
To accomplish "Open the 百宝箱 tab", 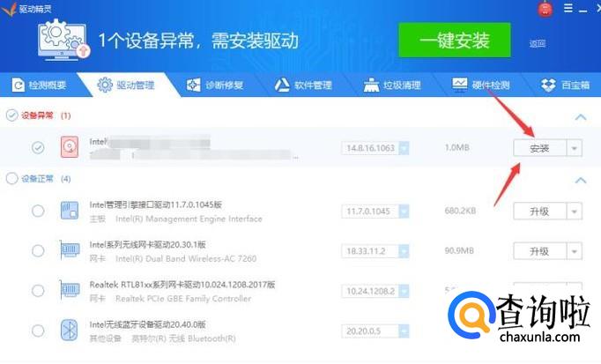I will pyautogui.click(x=565, y=85).
